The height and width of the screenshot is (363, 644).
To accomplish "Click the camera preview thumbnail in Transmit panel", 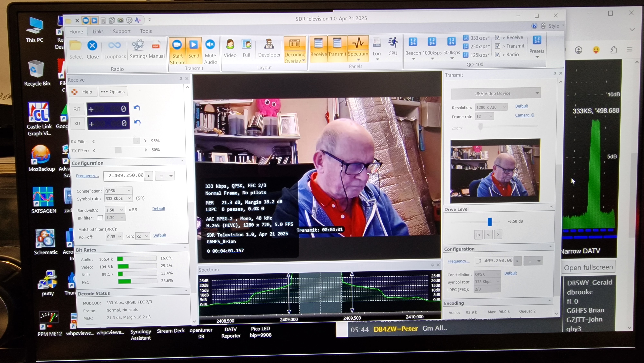I will pyautogui.click(x=495, y=171).
